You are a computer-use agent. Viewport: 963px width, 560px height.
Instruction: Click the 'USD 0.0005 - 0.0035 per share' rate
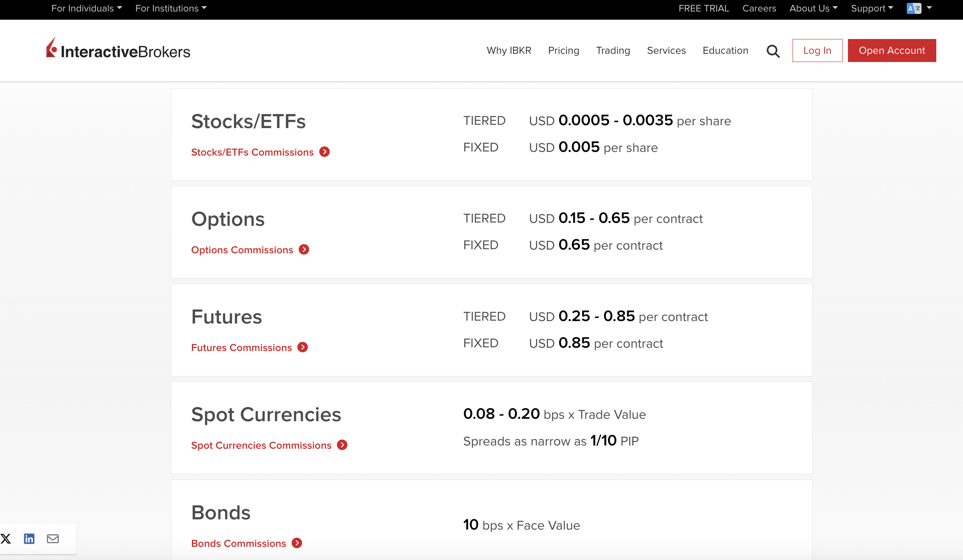(x=630, y=121)
